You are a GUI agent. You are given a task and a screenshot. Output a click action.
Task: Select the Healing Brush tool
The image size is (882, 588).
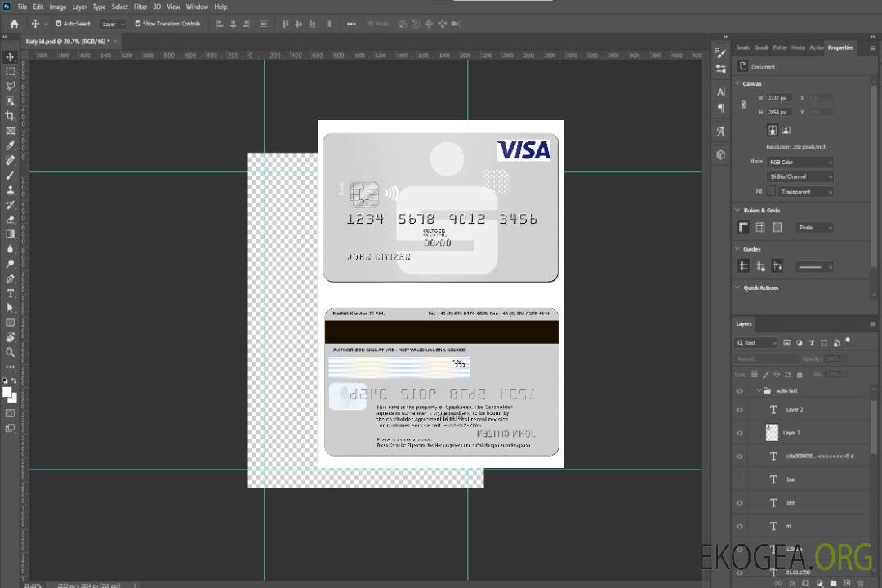click(x=10, y=160)
